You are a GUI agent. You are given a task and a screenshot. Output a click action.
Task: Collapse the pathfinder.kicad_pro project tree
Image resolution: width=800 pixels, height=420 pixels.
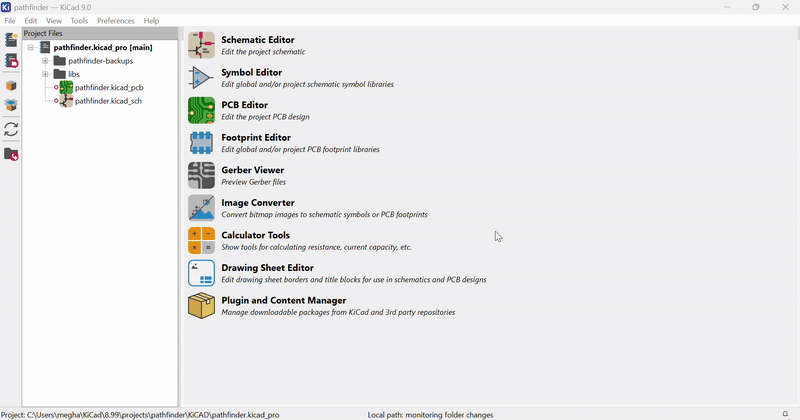(31, 47)
